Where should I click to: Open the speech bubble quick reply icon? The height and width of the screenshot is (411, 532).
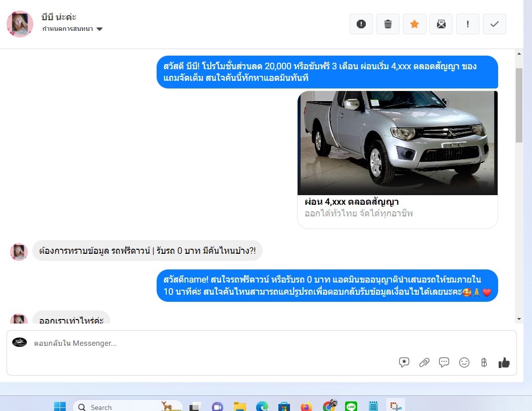444,362
